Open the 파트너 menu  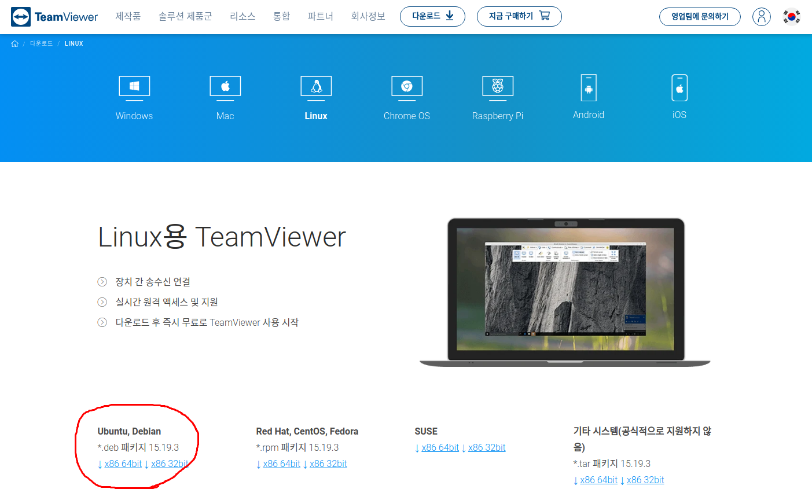(321, 16)
